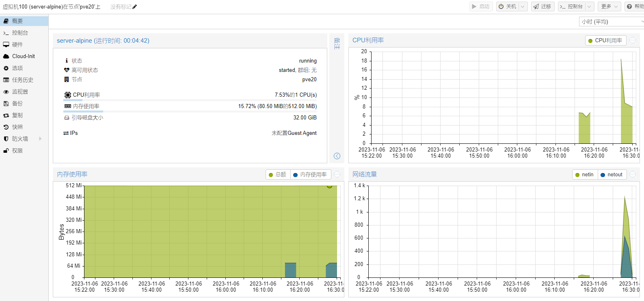Open the 硬件 hardware sidebar item

coord(24,45)
